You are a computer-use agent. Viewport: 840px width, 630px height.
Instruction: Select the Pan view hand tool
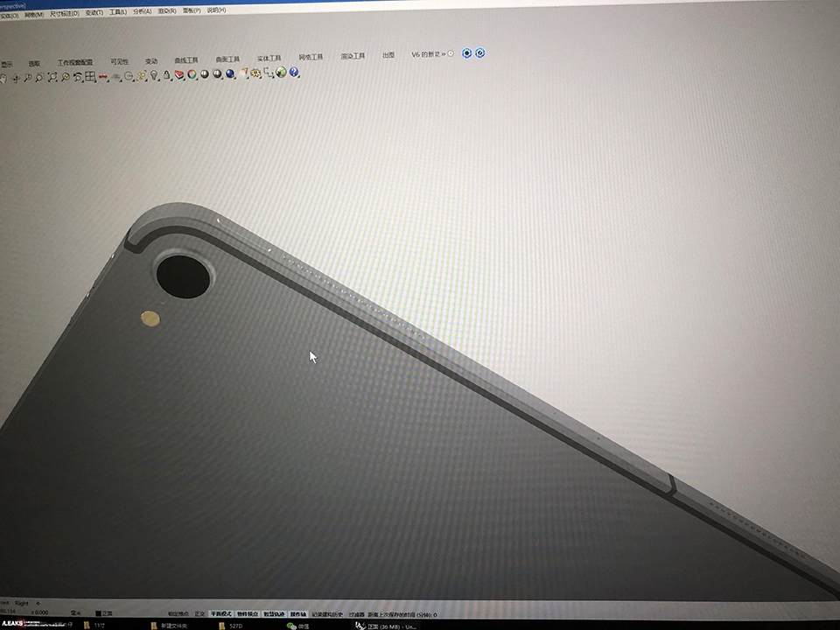[x=3, y=78]
